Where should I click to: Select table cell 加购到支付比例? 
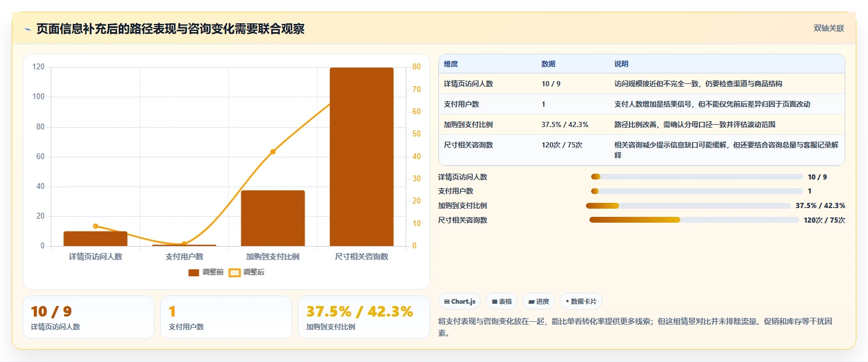[x=468, y=125]
